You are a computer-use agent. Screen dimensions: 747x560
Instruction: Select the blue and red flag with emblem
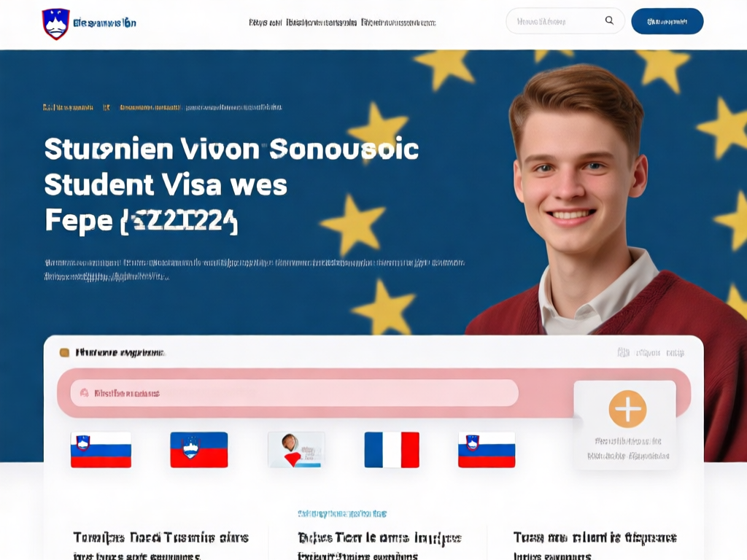[199, 449]
